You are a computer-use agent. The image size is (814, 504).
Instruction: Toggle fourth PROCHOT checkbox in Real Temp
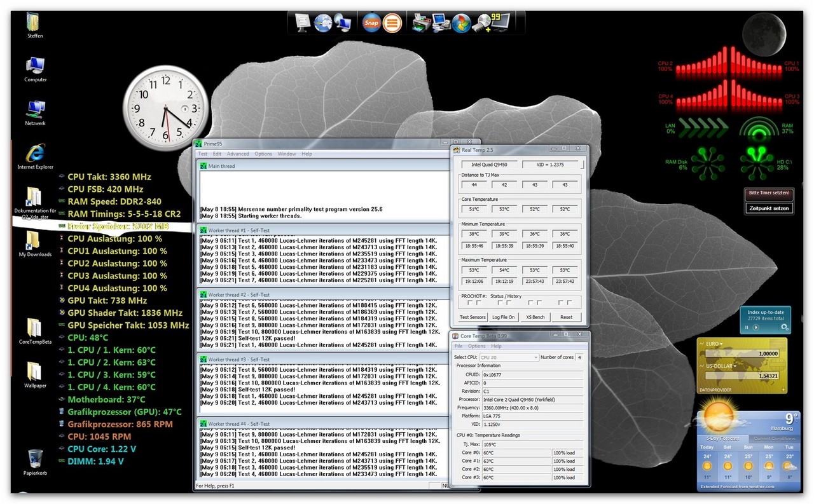(x=509, y=303)
